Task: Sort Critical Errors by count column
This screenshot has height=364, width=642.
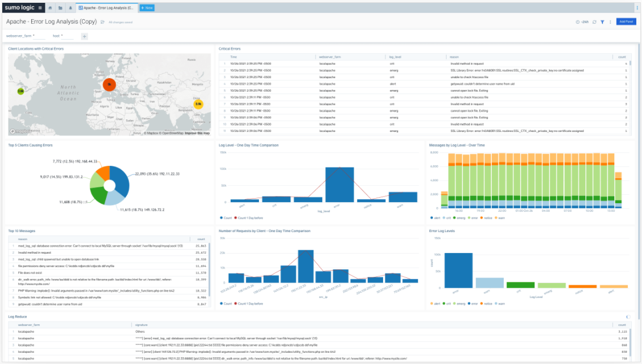Action: [x=622, y=57]
